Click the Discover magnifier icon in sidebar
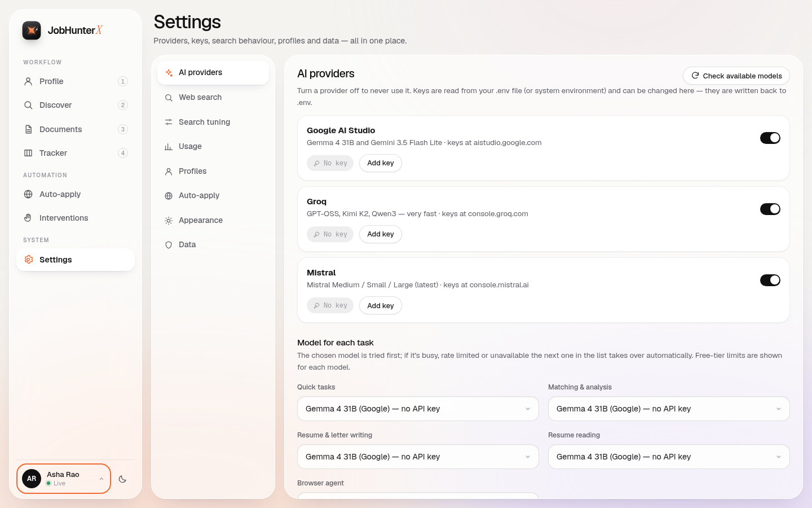 [x=28, y=105]
